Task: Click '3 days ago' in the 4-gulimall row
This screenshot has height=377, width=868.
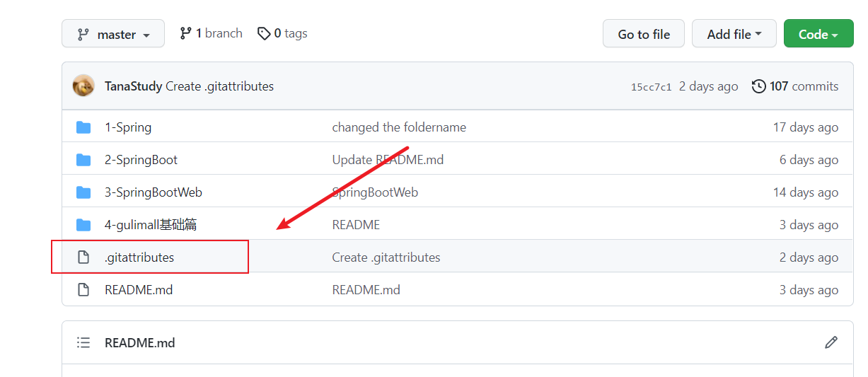Action: point(809,225)
